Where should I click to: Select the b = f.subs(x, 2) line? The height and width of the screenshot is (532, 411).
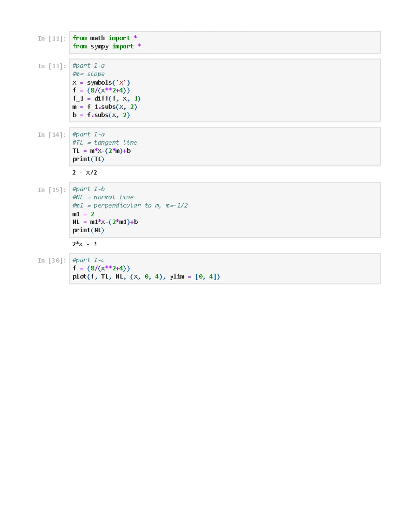(x=101, y=115)
